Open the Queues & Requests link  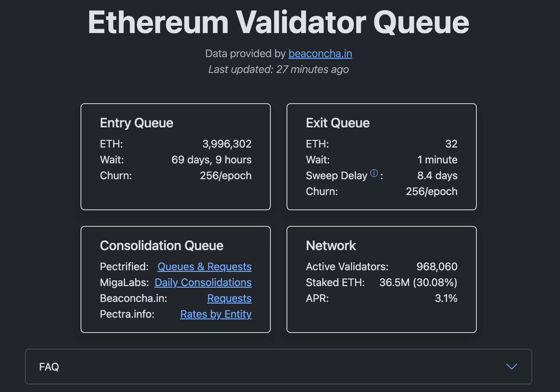(204, 267)
